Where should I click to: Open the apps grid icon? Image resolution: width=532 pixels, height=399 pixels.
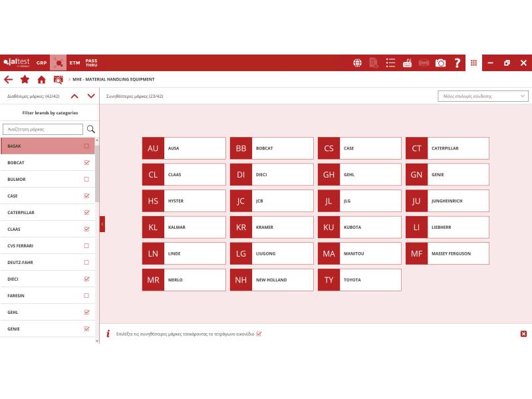point(473,63)
